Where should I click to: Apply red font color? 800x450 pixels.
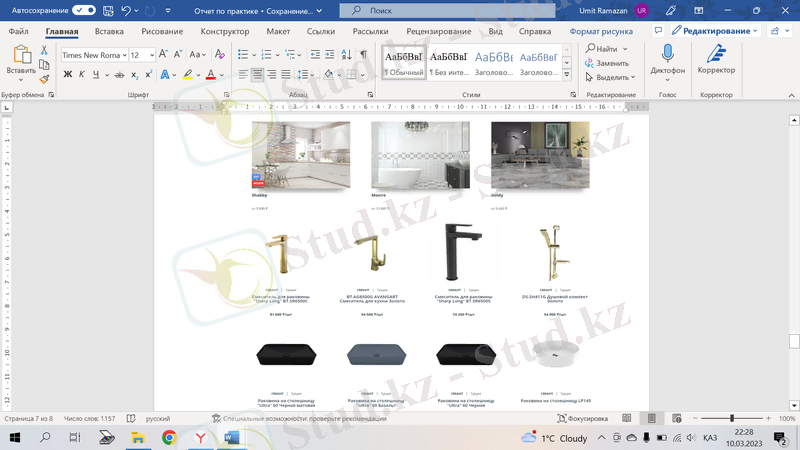coord(211,74)
